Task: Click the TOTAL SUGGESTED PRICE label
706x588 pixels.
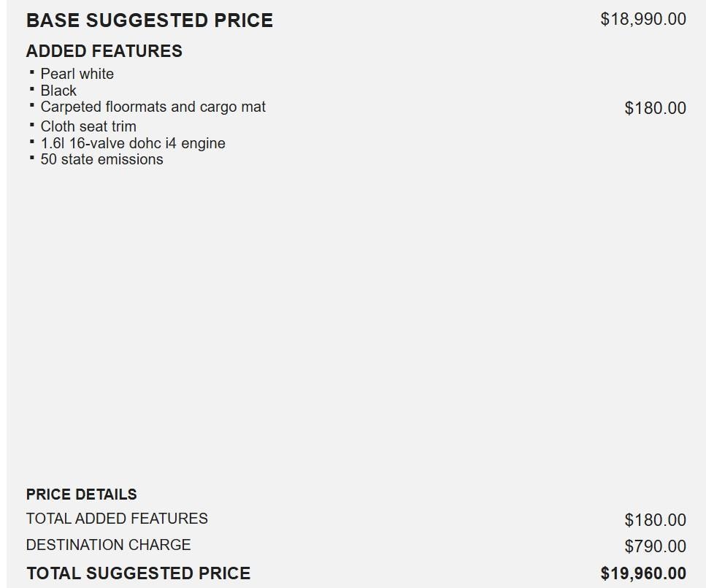Action: pyautogui.click(x=138, y=573)
